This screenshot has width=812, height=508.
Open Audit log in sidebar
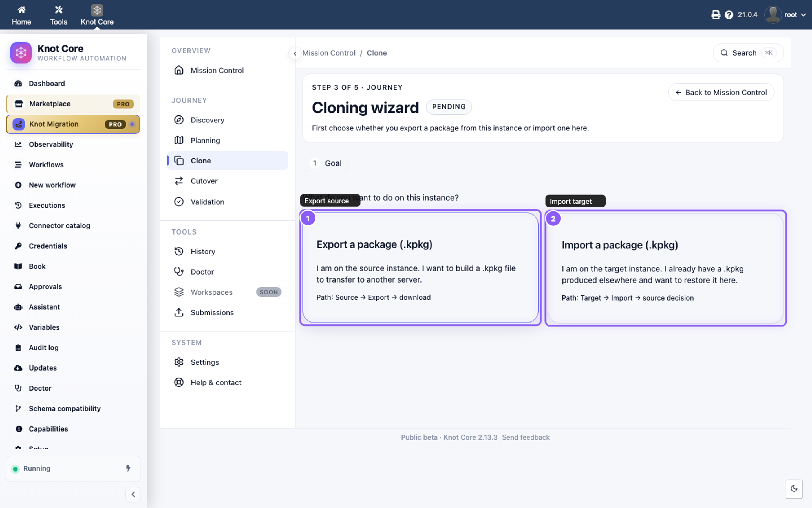(x=73, y=348)
